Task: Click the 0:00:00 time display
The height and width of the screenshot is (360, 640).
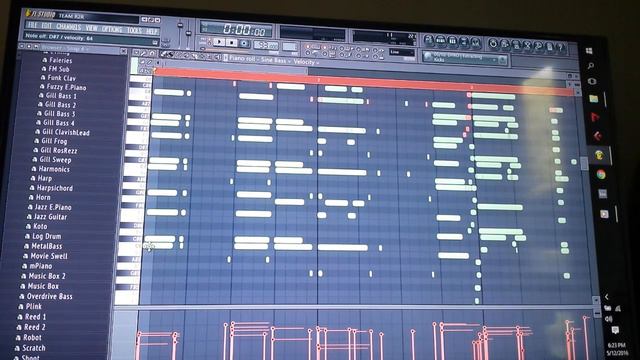Action: tap(244, 29)
